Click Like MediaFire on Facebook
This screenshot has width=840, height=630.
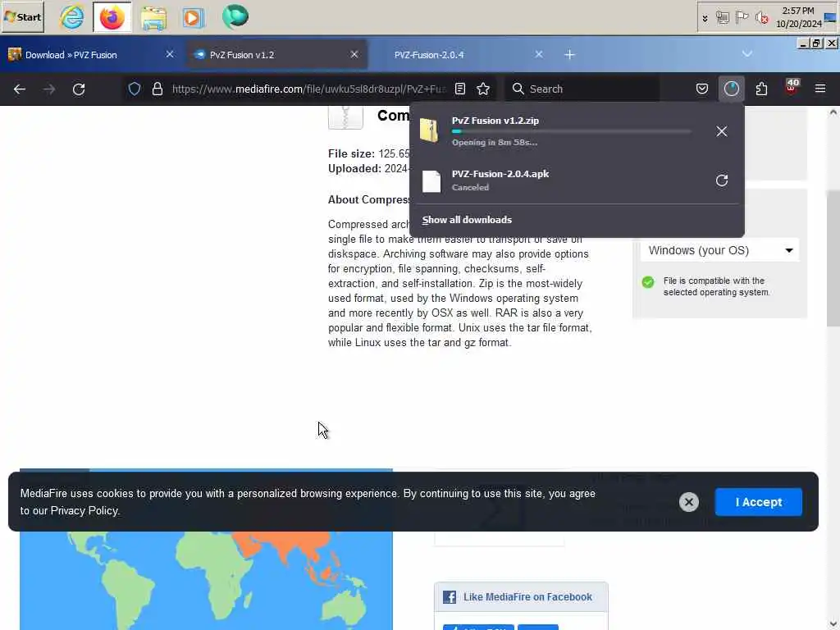[x=527, y=597]
